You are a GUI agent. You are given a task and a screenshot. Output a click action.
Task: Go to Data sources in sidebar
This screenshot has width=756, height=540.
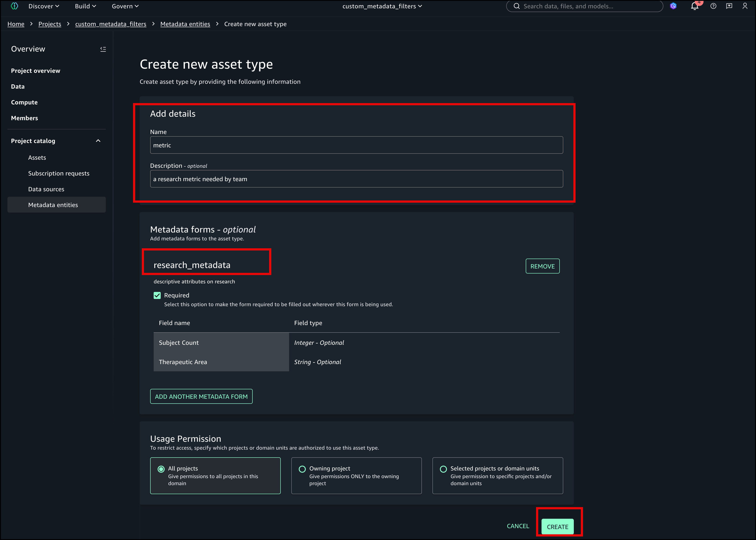click(46, 189)
